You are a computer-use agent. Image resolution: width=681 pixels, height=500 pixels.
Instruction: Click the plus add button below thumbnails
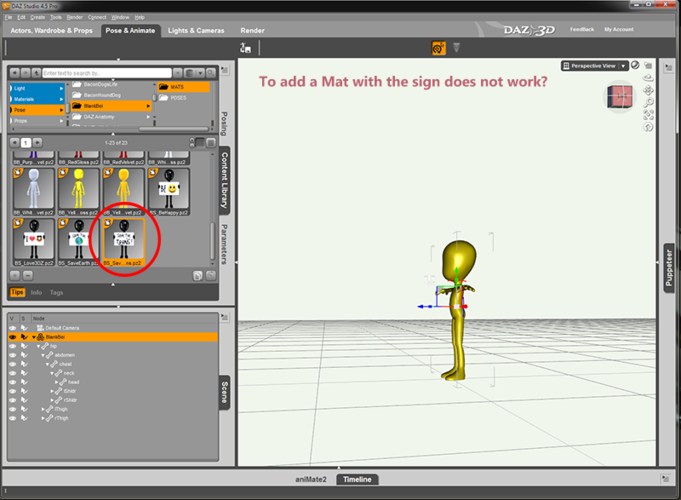click(x=15, y=275)
